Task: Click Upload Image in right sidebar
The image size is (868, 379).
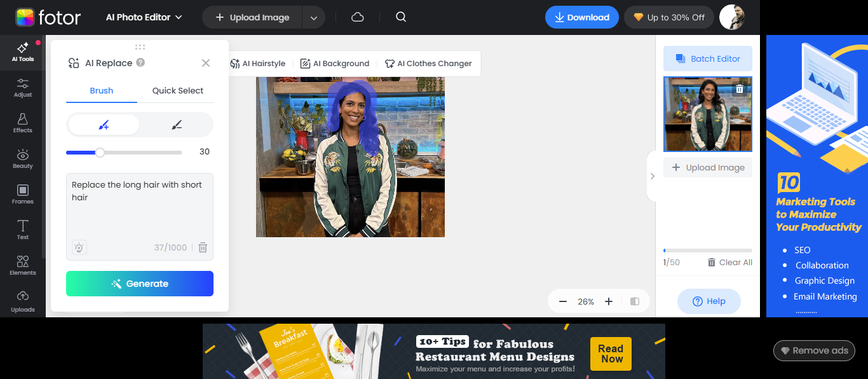Action: 708,167
